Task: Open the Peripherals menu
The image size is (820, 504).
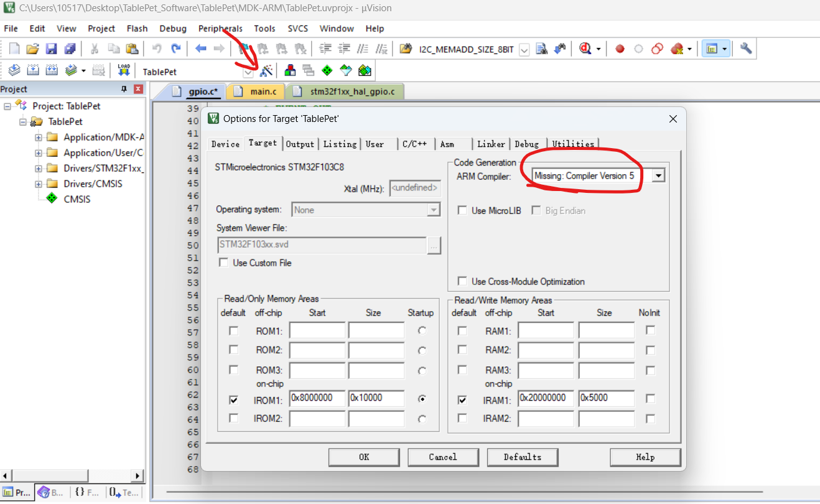Action: coord(220,28)
